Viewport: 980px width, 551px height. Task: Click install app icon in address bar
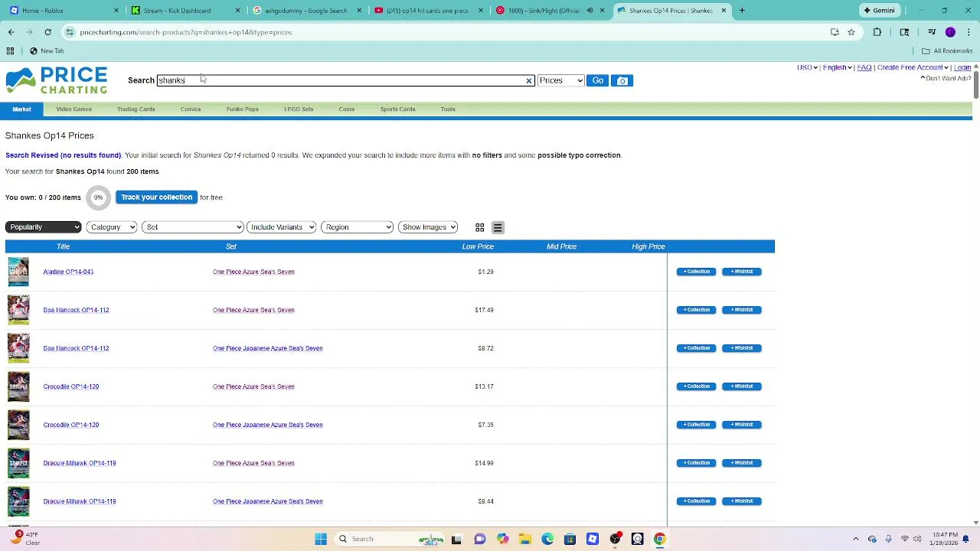click(x=835, y=32)
